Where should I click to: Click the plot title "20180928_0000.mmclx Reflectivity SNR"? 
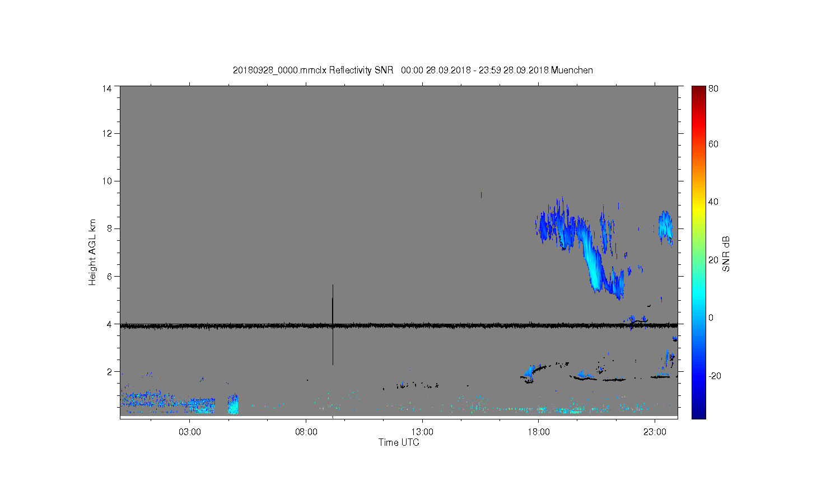point(313,71)
